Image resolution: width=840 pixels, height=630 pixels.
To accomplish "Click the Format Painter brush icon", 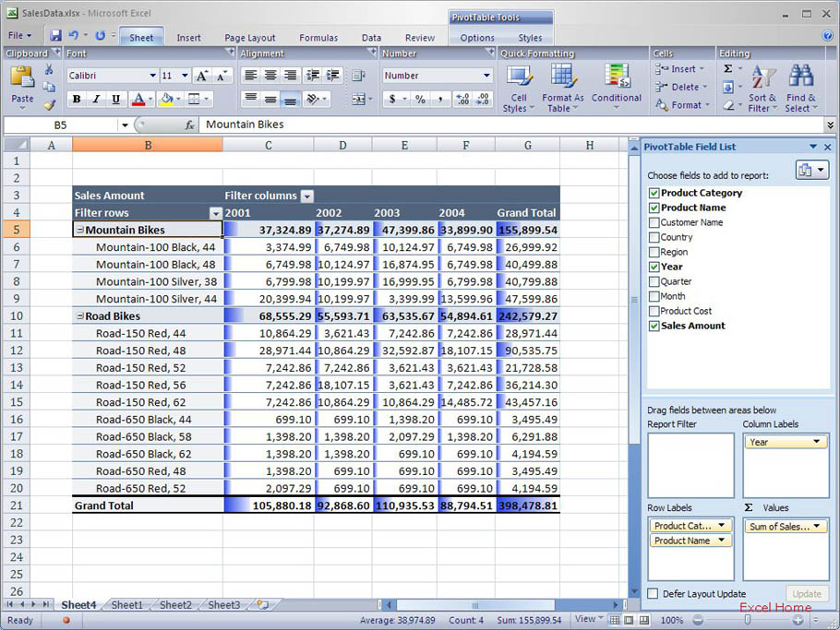I will pos(50,105).
